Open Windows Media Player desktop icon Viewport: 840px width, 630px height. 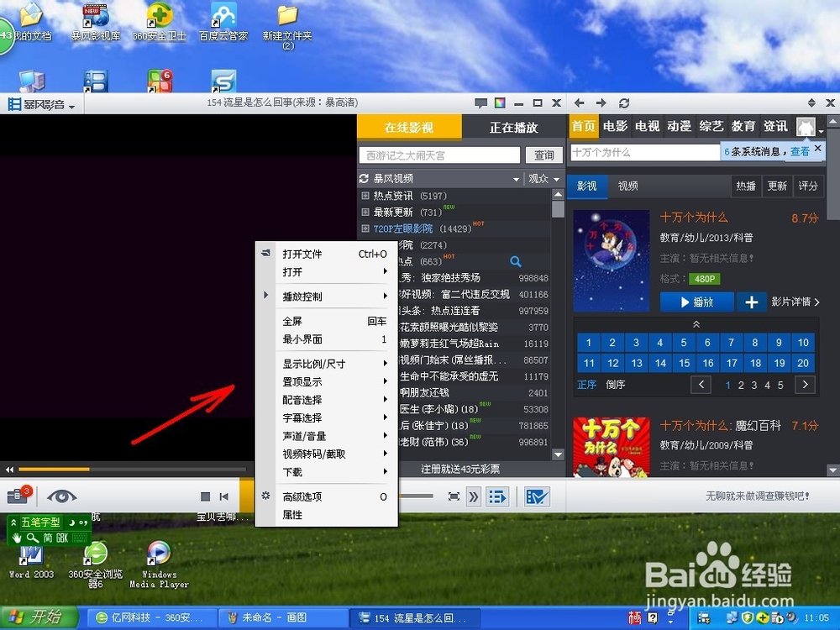159,564
